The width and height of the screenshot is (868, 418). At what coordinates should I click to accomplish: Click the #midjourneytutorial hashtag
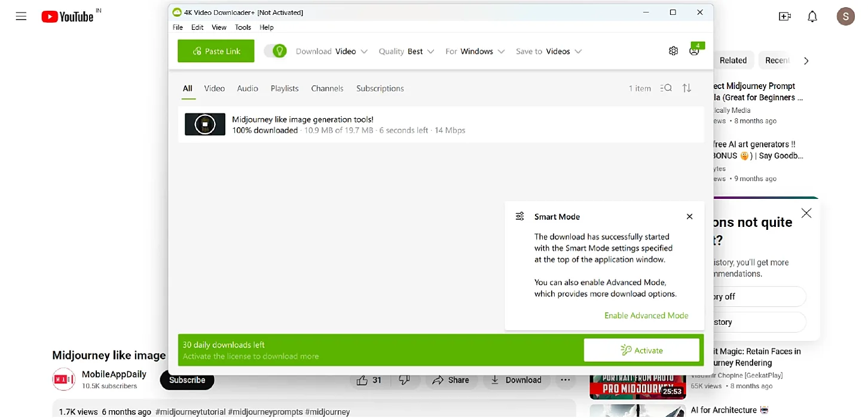[190, 412]
